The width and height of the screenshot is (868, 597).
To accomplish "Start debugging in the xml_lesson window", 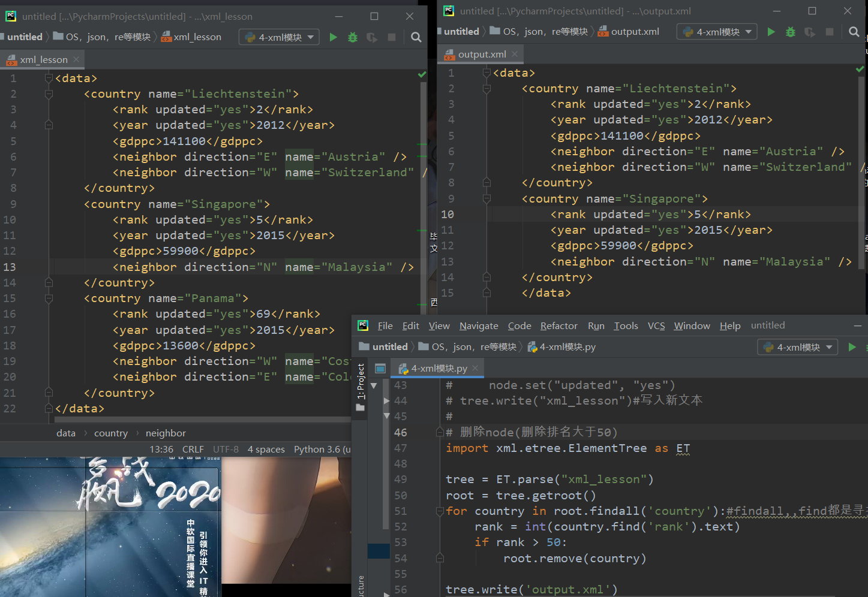I will (353, 37).
